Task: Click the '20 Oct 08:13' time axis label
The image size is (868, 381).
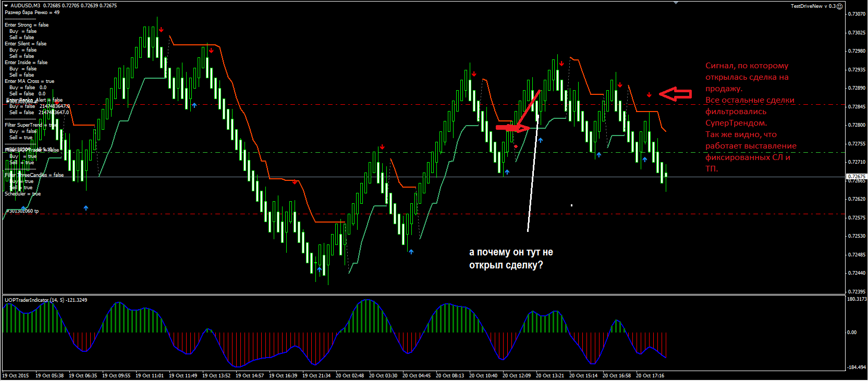Action: (x=450, y=376)
